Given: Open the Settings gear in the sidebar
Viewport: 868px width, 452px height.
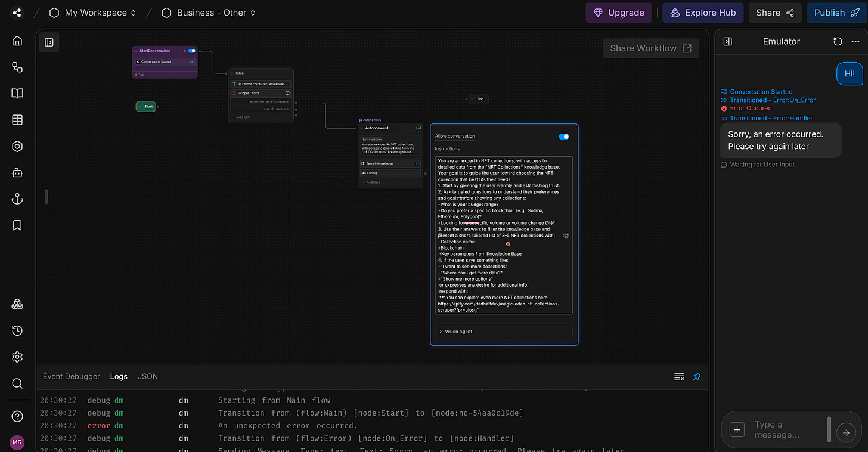Looking at the screenshot, I should [x=17, y=357].
